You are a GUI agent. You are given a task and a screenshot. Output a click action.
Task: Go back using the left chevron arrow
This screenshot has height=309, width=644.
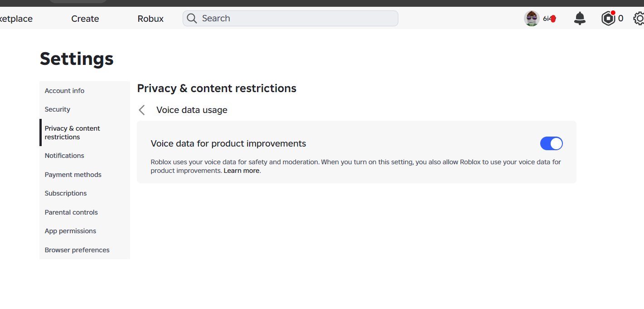click(x=142, y=110)
